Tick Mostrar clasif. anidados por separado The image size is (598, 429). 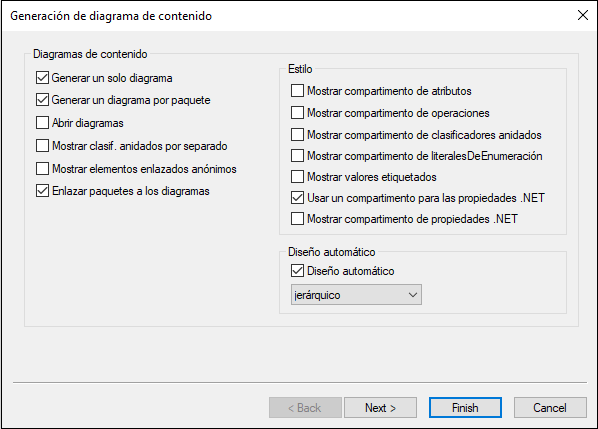(x=42, y=146)
